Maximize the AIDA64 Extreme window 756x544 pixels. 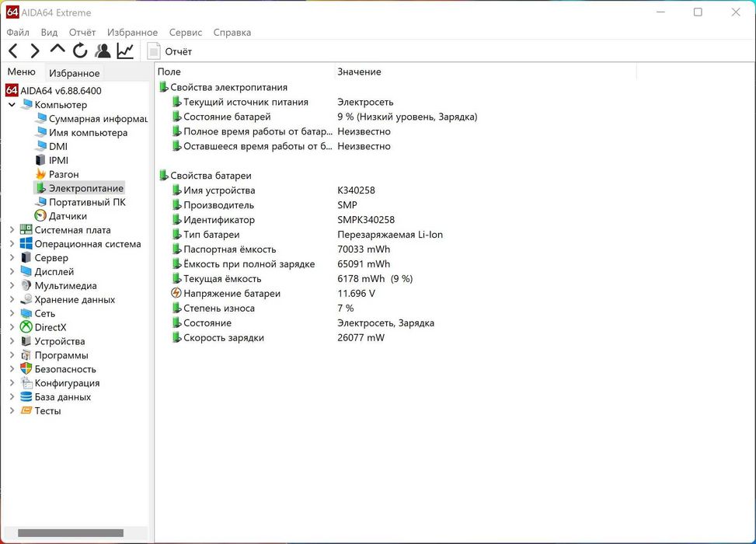point(698,12)
